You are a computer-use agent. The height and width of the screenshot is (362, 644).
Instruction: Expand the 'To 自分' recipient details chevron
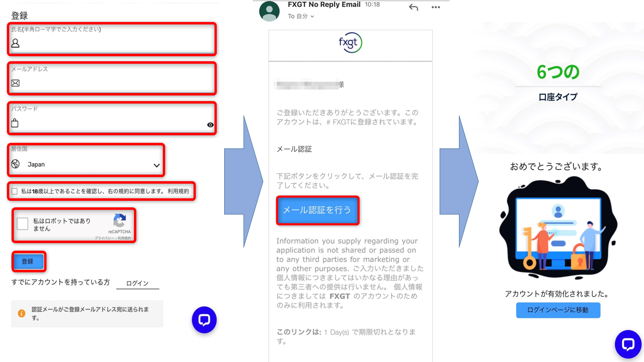pyautogui.click(x=312, y=17)
